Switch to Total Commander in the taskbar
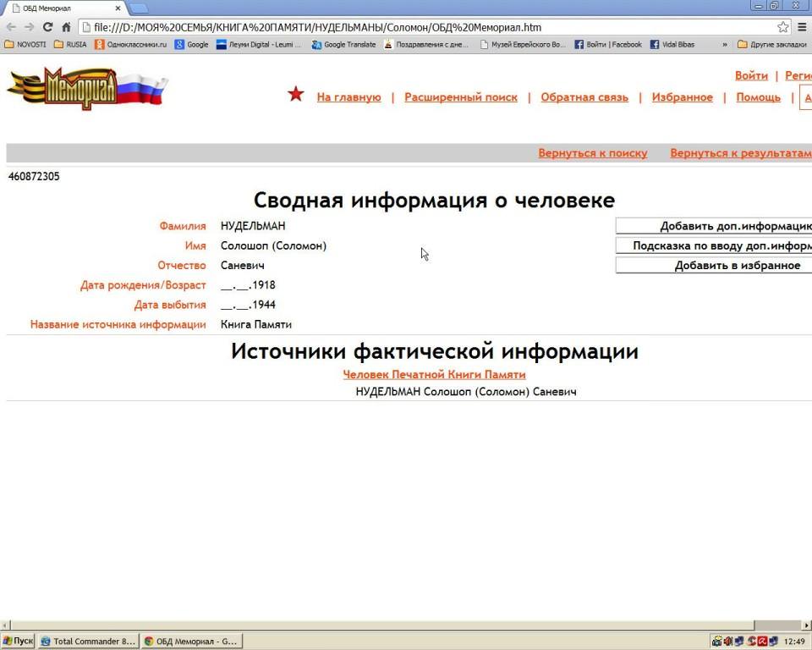812x650 pixels. (x=88, y=642)
